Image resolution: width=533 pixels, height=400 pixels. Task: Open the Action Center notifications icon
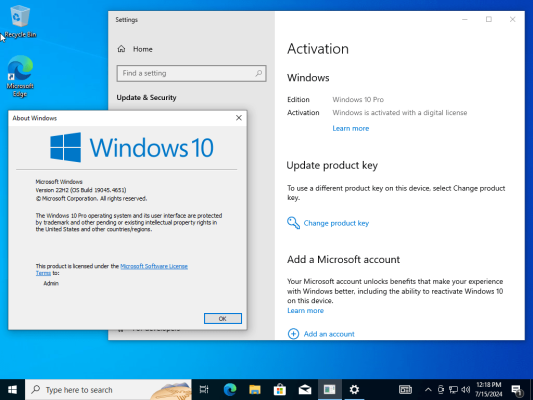coord(517,390)
